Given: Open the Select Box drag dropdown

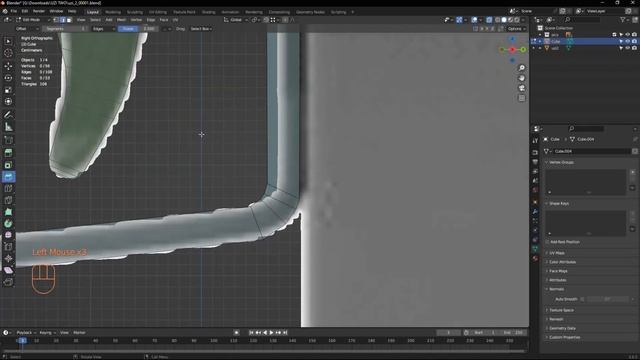Looking at the screenshot, I should [201, 29].
